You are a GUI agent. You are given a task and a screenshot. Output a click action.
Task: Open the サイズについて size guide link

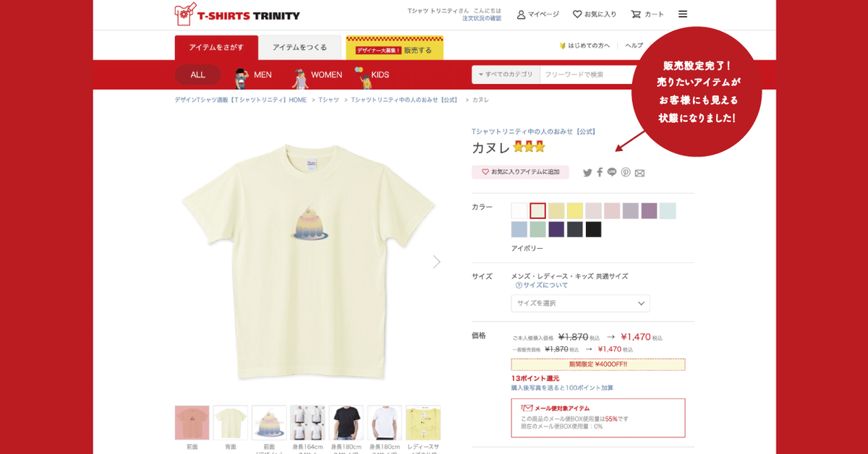(x=542, y=286)
